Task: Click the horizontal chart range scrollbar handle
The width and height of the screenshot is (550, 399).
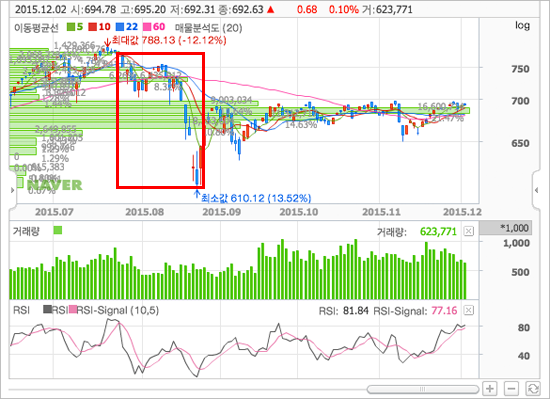Action: point(423,389)
